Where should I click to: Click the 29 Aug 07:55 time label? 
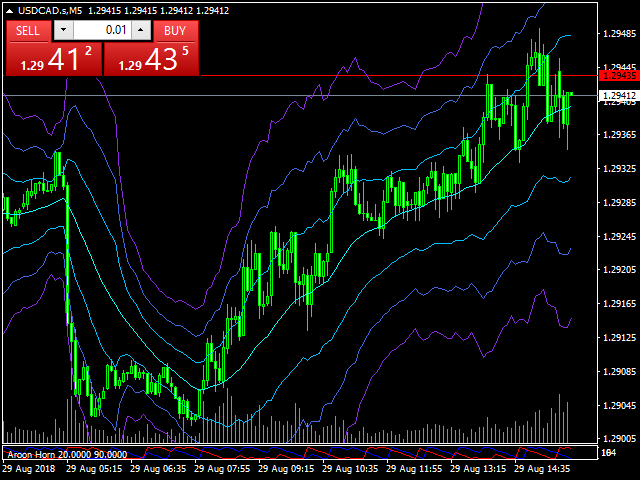[222, 469]
